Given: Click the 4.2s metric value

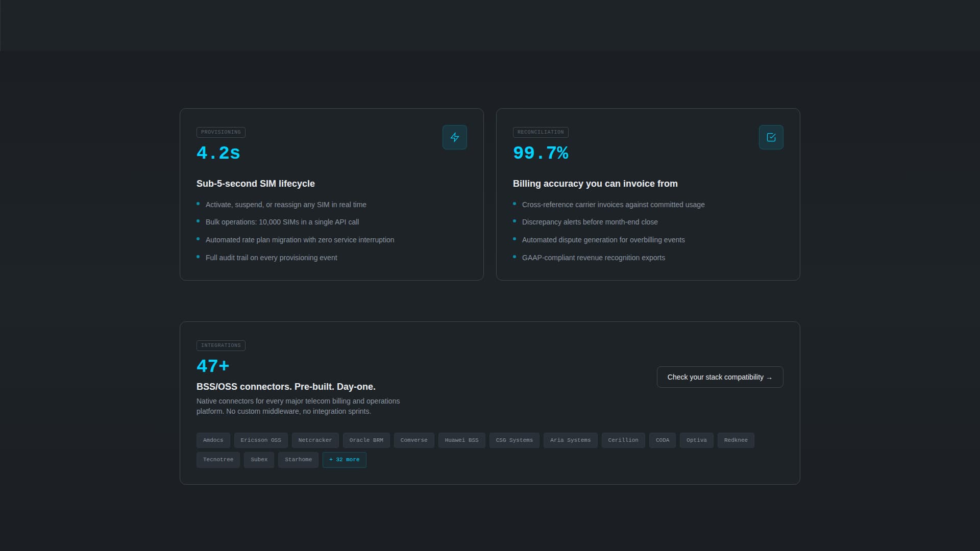Looking at the screenshot, I should coord(218,153).
